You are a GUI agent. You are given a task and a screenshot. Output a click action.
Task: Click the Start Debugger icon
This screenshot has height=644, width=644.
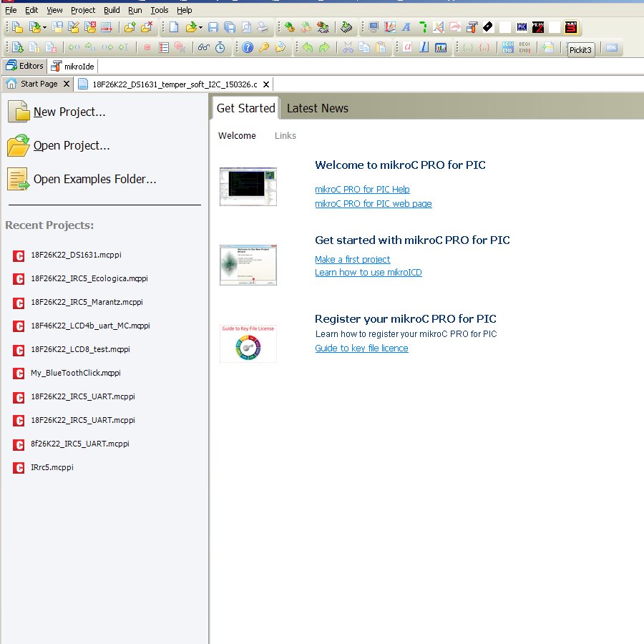[17, 48]
